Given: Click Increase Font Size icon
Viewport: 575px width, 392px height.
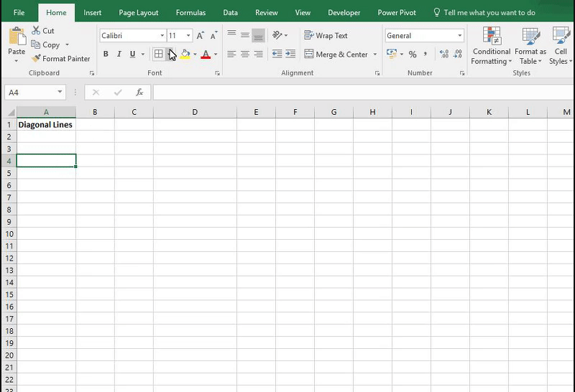Looking at the screenshot, I should [201, 35].
